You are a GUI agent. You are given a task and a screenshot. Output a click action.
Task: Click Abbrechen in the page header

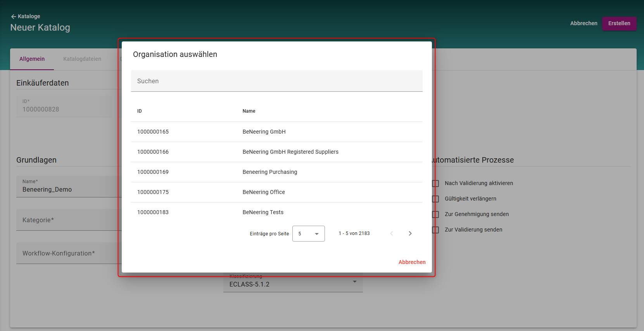(x=584, y=23)
